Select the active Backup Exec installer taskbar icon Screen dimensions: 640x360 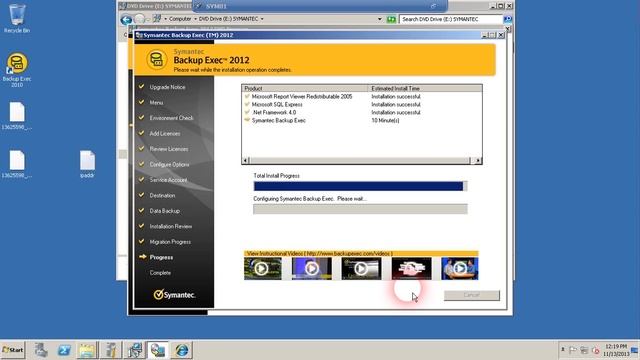tap(158, 350)
